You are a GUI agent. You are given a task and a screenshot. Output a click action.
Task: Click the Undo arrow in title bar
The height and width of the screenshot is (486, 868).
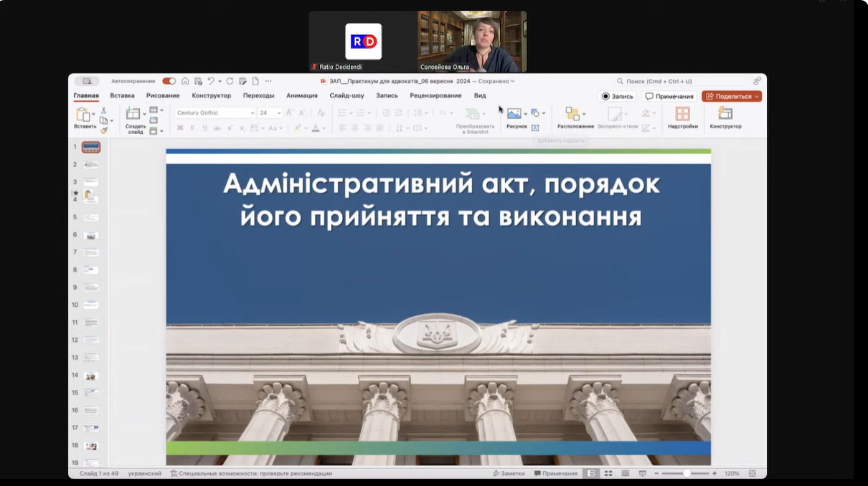point(210,81)
